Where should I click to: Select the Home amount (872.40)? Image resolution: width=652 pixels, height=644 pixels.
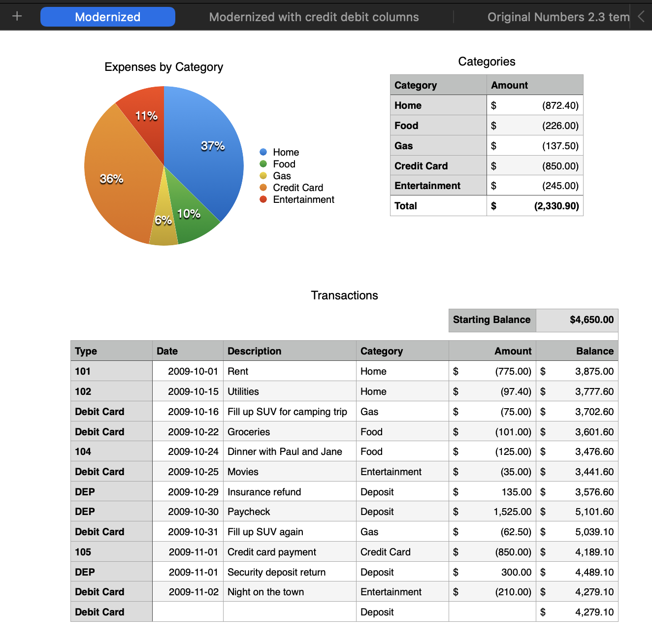point(535,105)
